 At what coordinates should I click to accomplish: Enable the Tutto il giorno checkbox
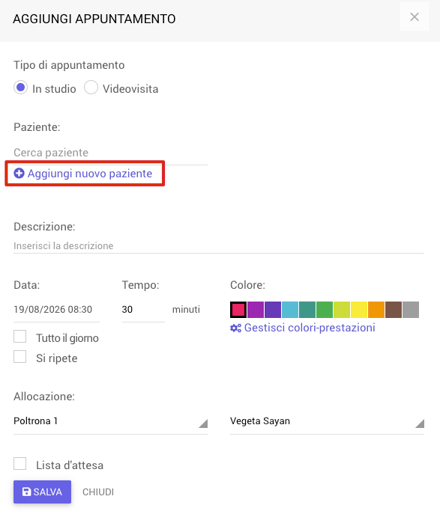[20, 337]
